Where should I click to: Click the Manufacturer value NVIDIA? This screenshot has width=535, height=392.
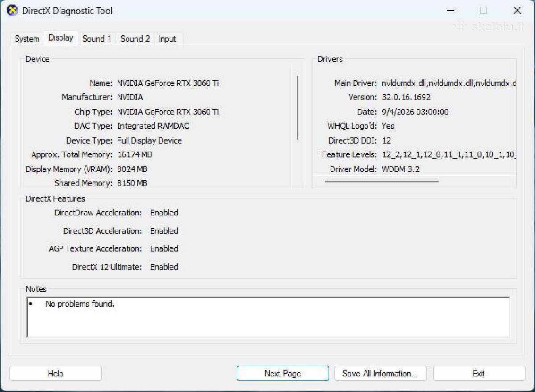pos(130,97)
